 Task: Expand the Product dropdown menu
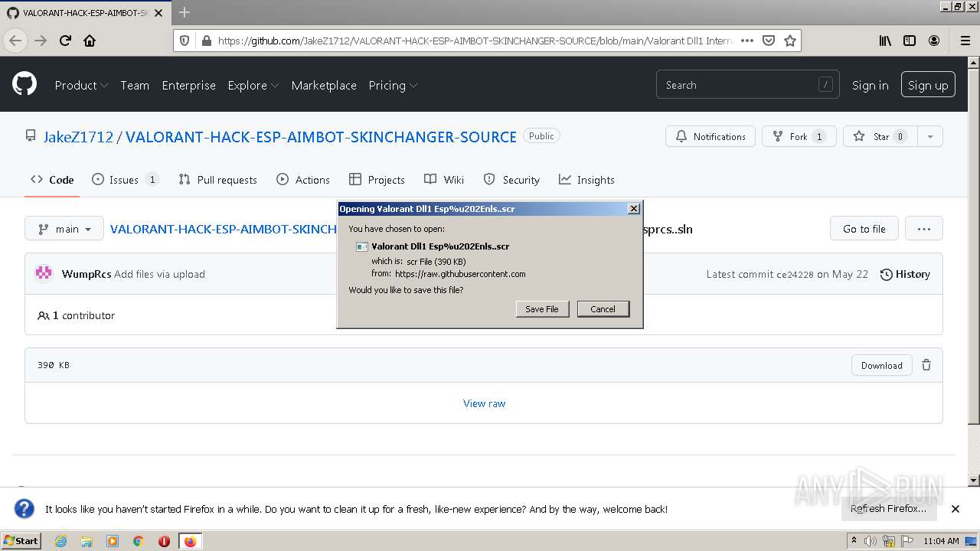(81, 85)
